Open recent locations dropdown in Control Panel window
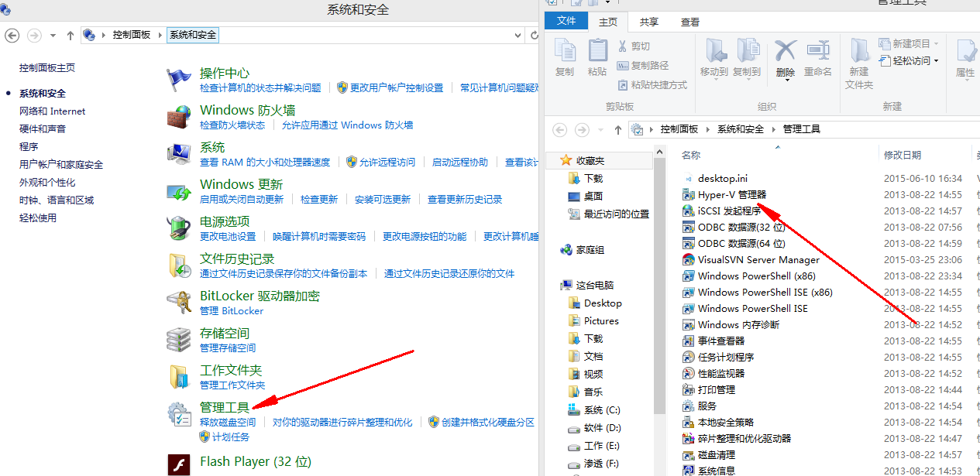The image size is (980, 476). (x=53, y=35)
